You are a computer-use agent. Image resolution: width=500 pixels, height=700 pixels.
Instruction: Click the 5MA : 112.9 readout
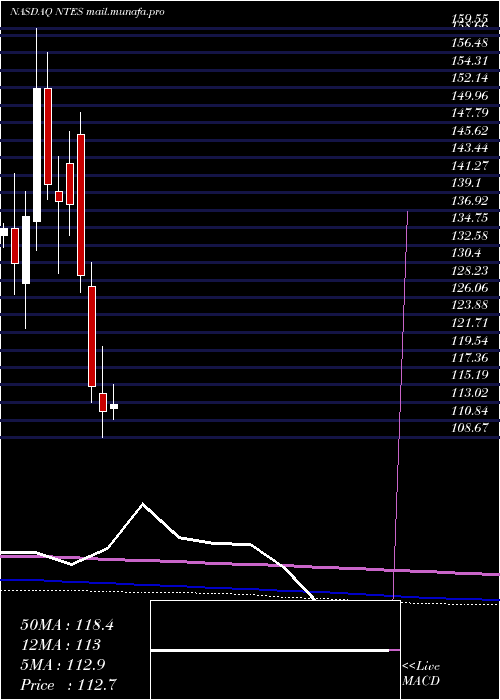tap(63, 665)
